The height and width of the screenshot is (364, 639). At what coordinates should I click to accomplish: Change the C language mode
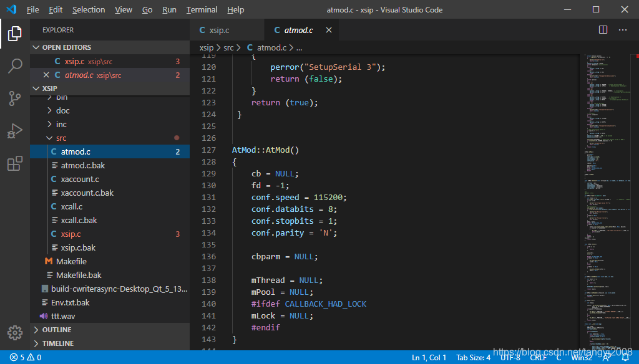click(559, 358)
